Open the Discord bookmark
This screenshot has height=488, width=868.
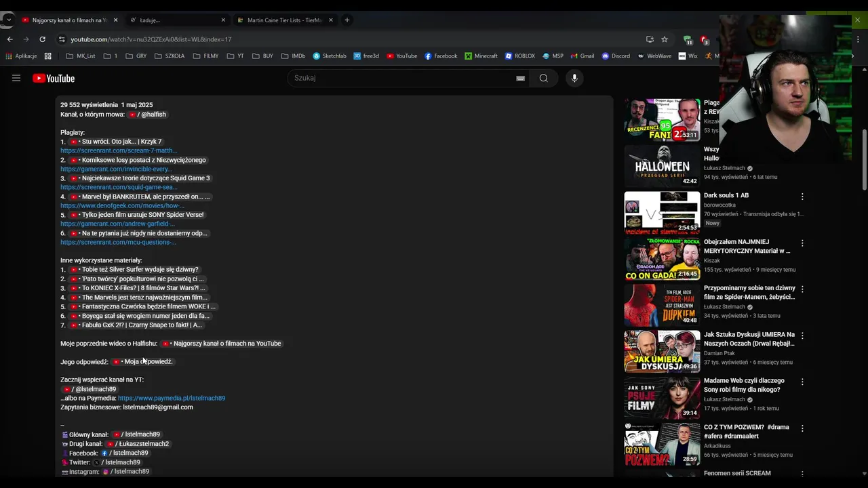[x=615, y=56]
